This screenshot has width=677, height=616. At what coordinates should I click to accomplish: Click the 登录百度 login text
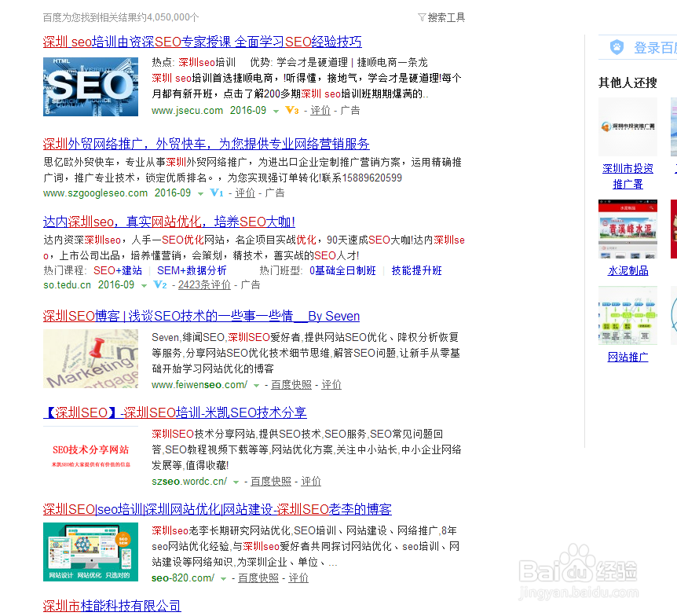tap(654, 47)
